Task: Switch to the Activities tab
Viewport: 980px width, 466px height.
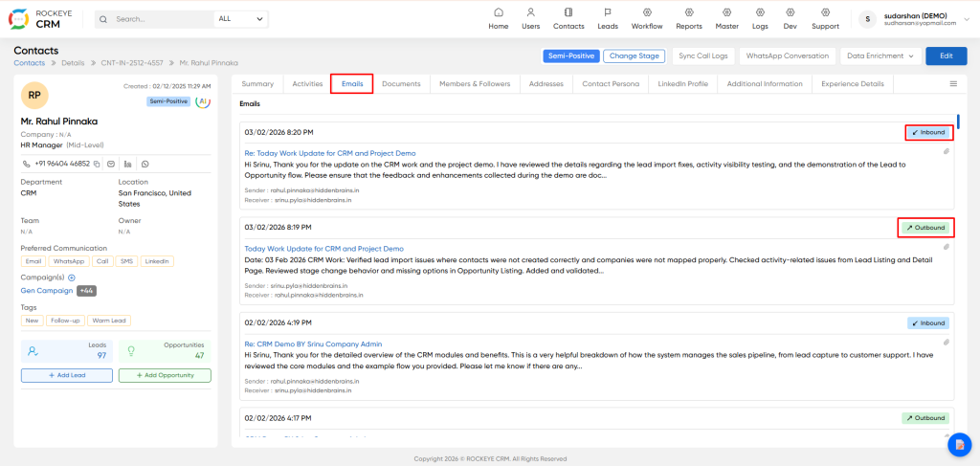Action: [307, 83]
